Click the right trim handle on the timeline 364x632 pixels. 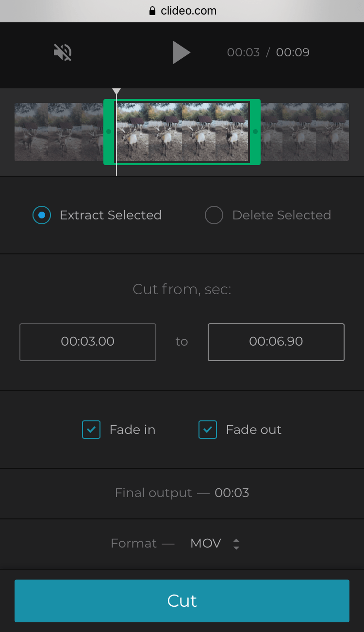tap(255, 131)
